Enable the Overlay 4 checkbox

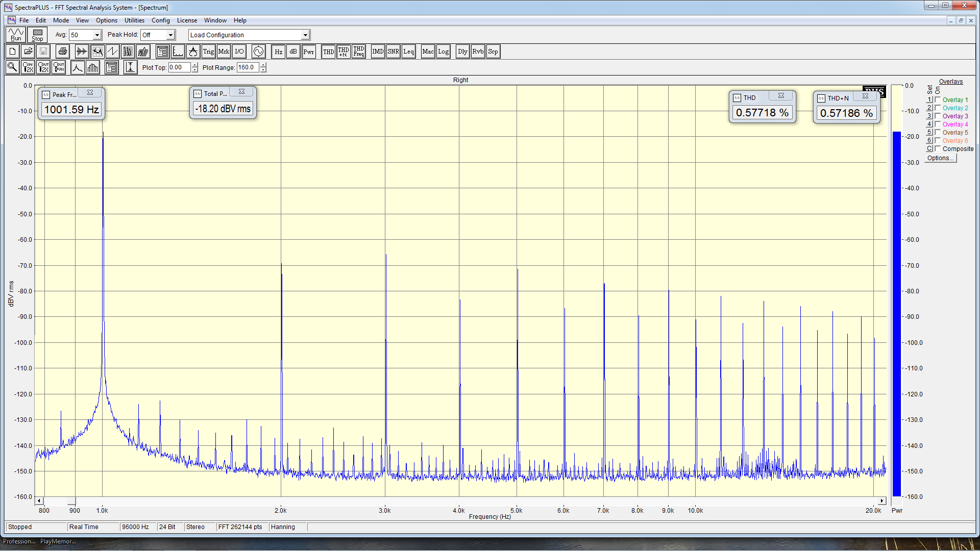(x=938, y=124)
